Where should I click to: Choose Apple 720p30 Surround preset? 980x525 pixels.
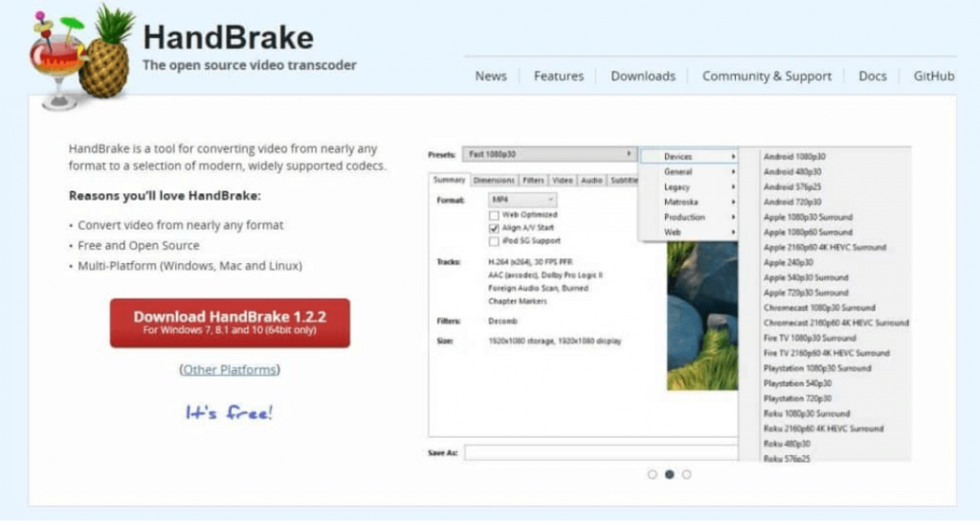click(806, 293)
